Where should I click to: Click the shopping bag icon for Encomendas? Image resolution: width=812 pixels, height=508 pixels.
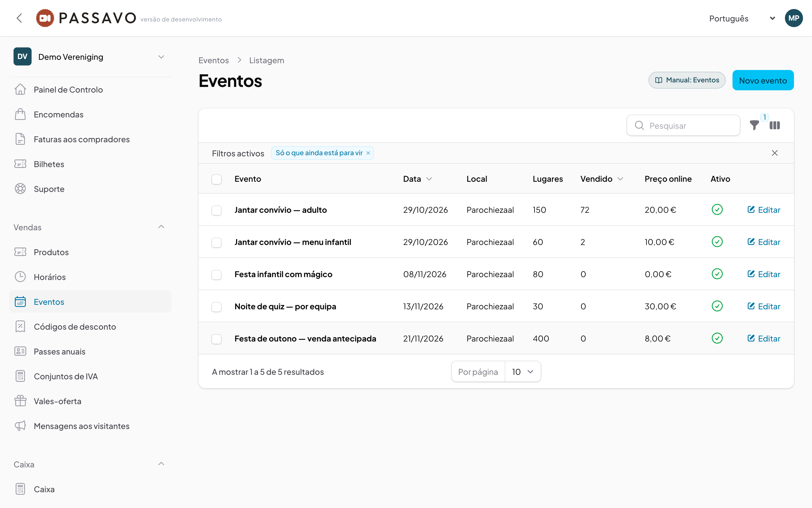20,114
